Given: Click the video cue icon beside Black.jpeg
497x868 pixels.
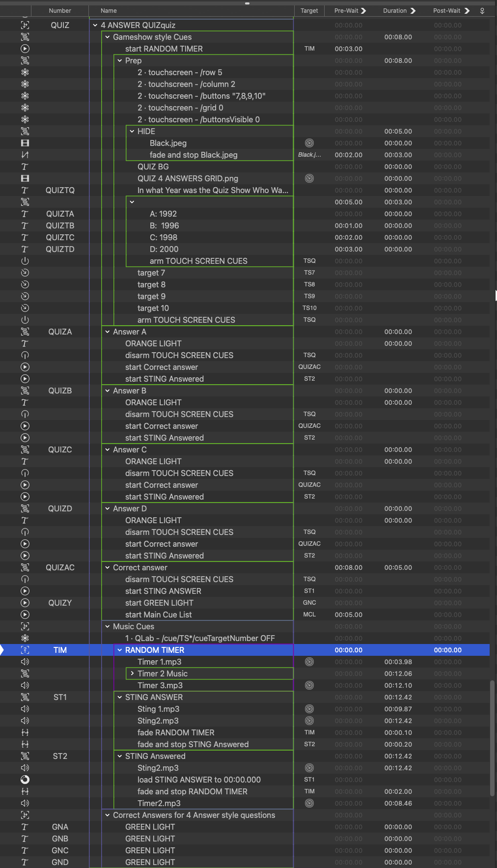Looking at the screenshot, I should point(25,143).
